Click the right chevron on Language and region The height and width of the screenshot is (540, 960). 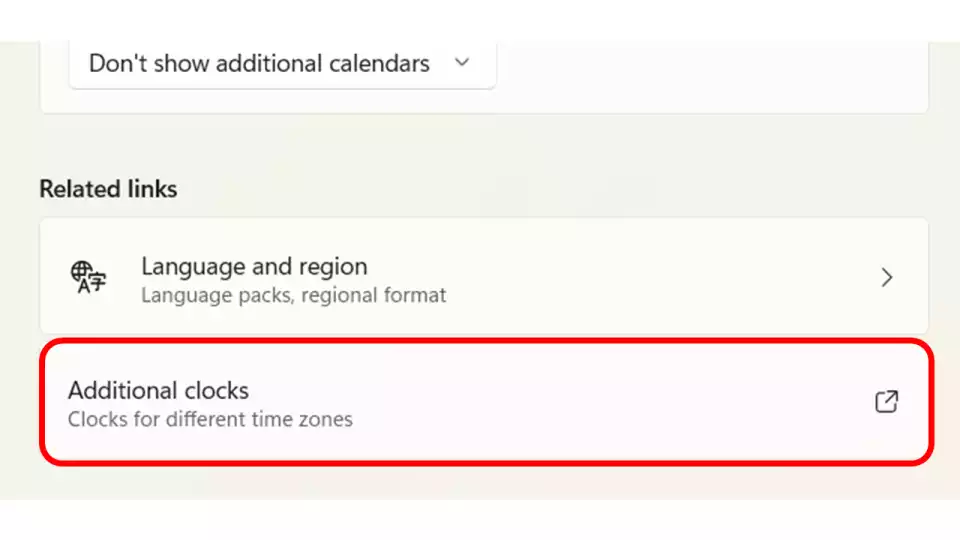[x=887, y=277]
